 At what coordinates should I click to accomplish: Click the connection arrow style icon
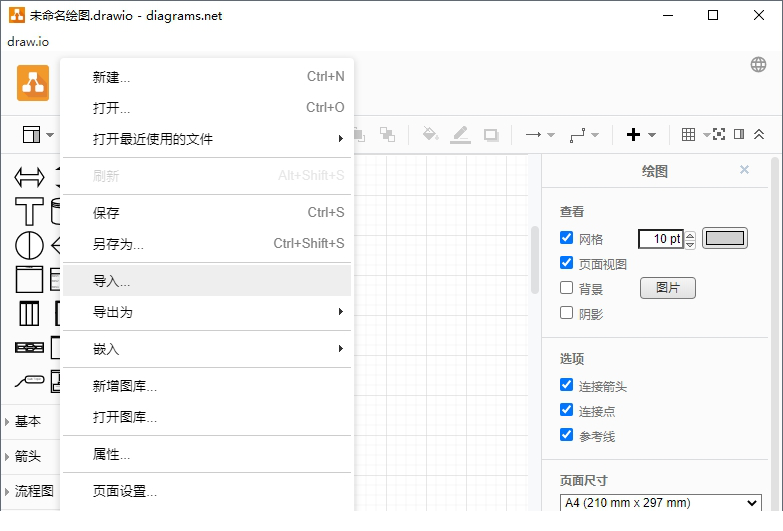[x=533, y=134]
